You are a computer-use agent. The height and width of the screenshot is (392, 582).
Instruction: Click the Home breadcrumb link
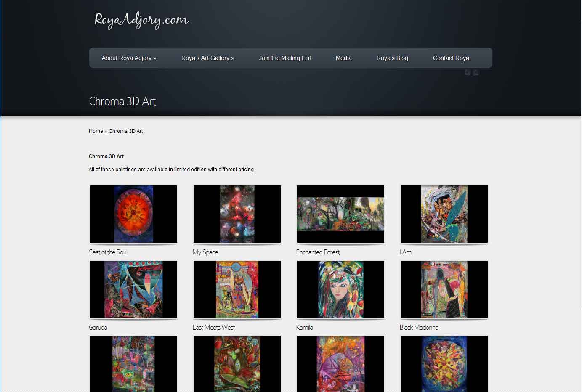click(96, 131)
